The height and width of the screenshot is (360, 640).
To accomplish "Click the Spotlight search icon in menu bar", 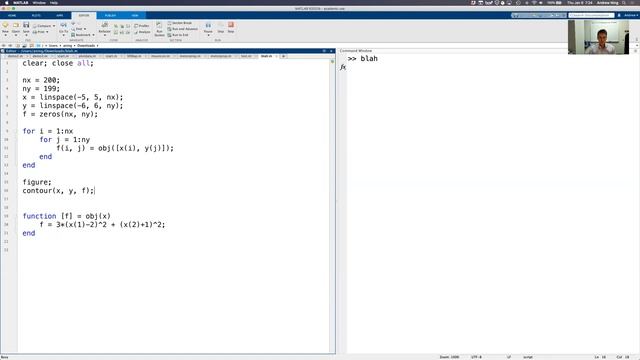I will pyautogui.click(x=624, y=2).
